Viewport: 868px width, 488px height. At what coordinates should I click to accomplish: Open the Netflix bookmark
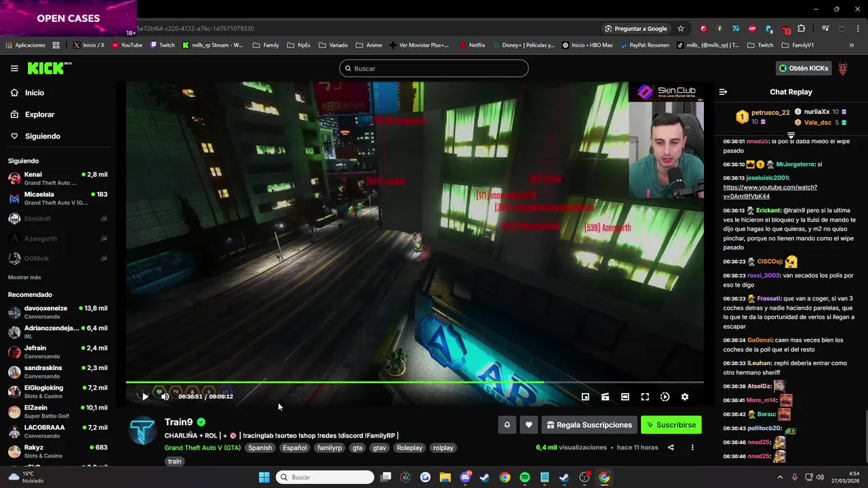point(472,45)
